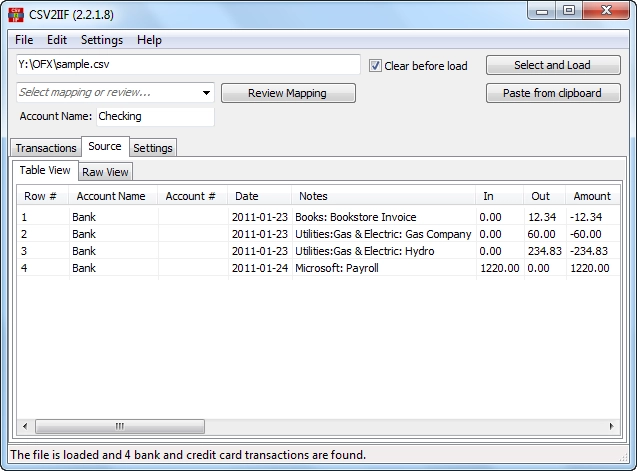Image resolution: width=637 pixels, height=471 pixels.
Task: Close the CSV2IIF window
Action: pos(606,11)
